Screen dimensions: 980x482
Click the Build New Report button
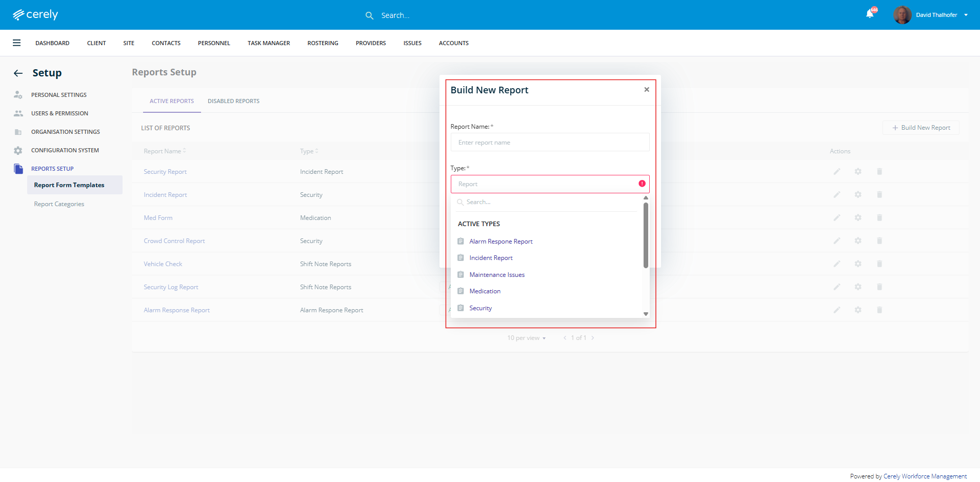pos(921,128)
